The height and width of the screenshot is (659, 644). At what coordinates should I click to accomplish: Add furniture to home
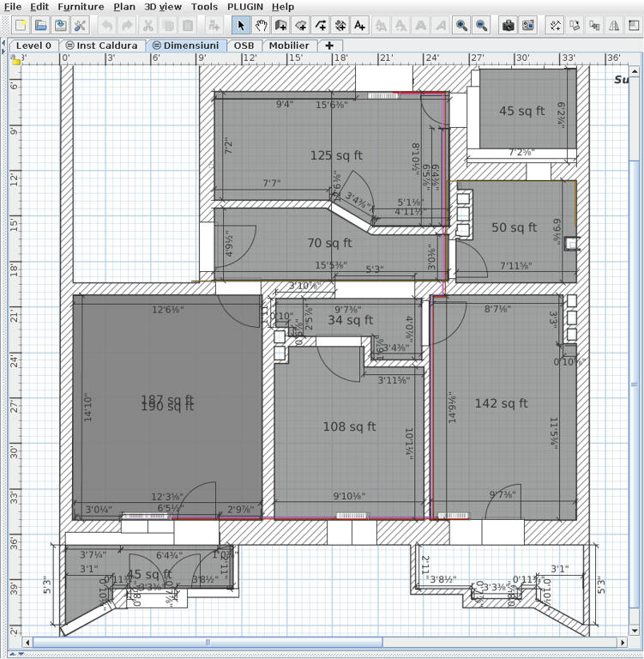(214, 26)
